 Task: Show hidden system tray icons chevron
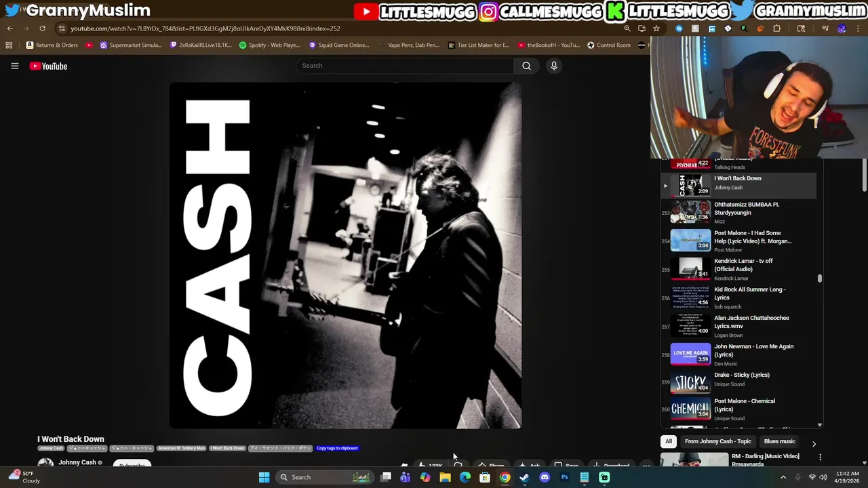click(x=783, y=477)
